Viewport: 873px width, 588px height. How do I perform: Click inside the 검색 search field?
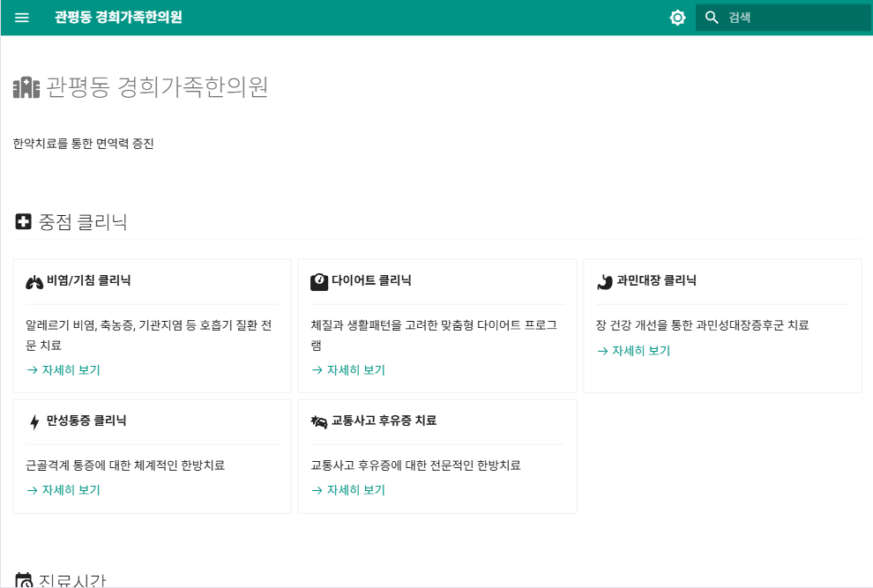click(785, 18)
